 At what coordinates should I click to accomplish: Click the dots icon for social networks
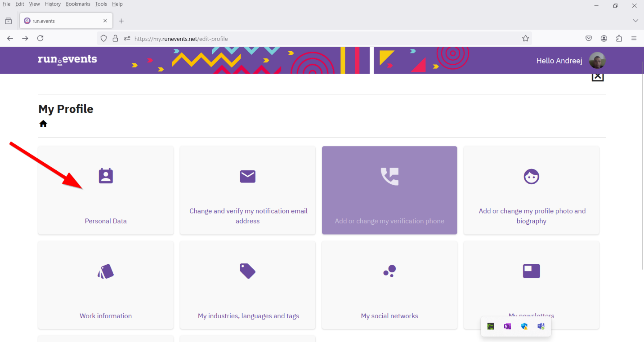[x=389, y=271]
